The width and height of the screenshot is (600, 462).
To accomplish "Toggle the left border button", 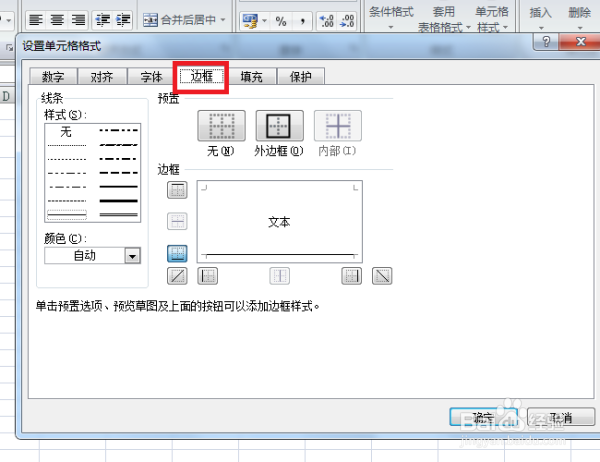I will [207, 276].
